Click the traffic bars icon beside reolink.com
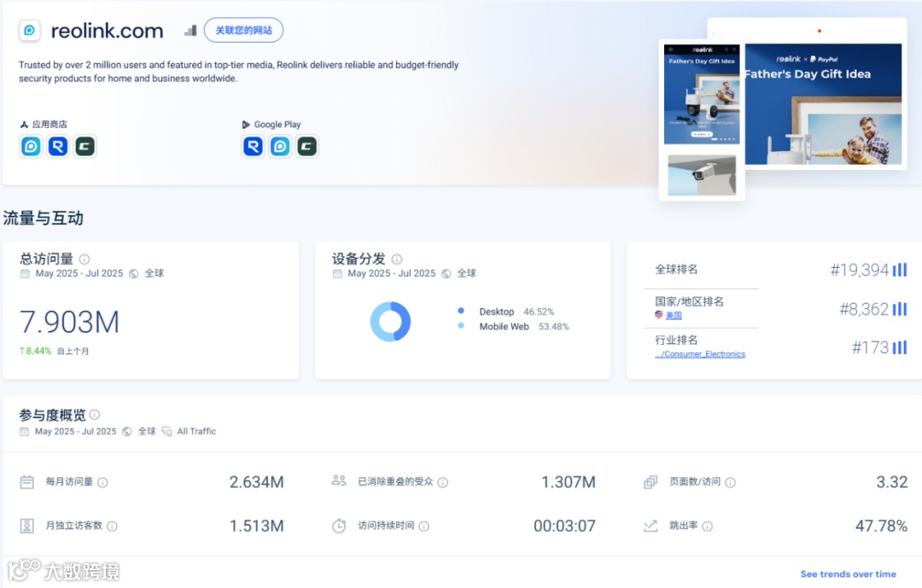 click(x=190, y=31)
